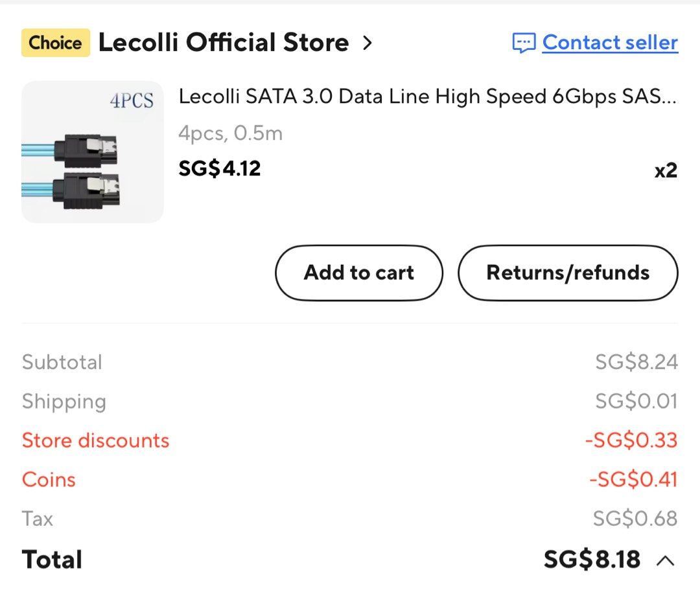Click the Store discounts -SG$0.33 amount
700x590 pixels.
[631, 440]
